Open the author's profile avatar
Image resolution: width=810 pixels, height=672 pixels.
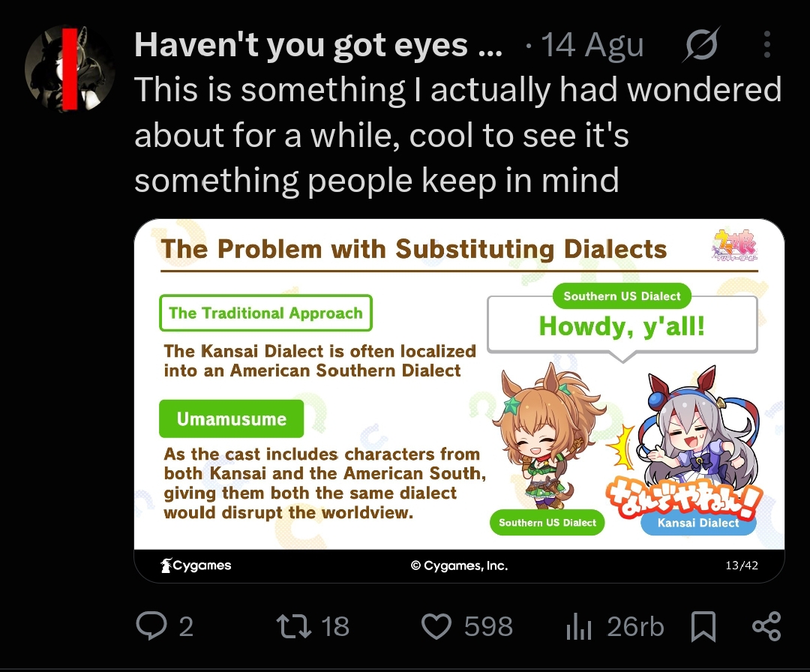[69, 68]
